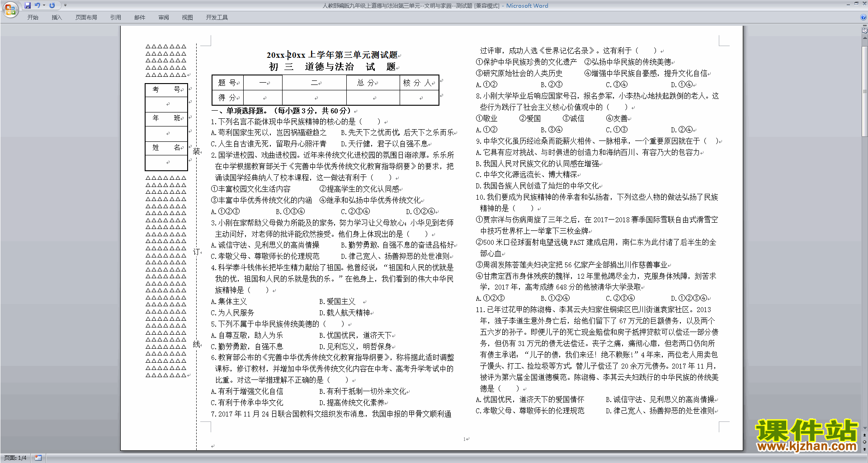Open the 审阅 ribbon tab

pyautogui.click(x=164, y=17)
